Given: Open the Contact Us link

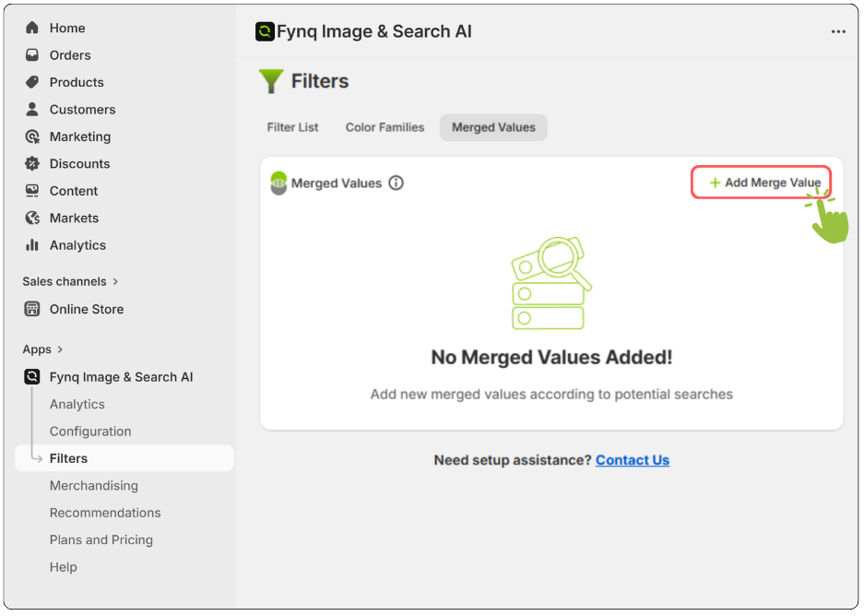Looking at the screenshot, I should pyautogui.click(x=632, y=460).
